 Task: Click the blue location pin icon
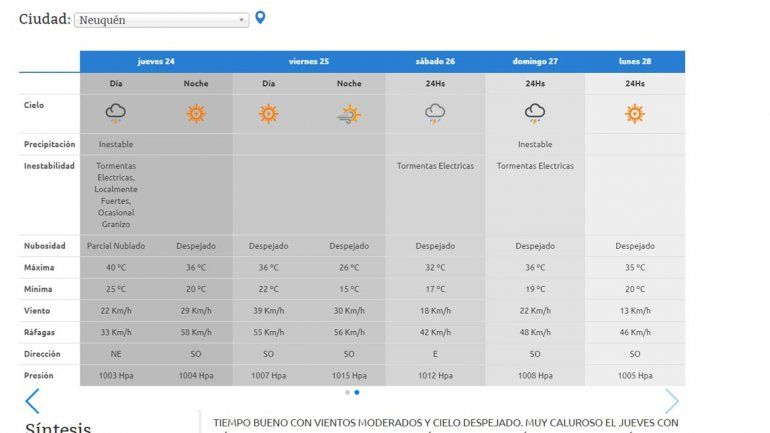coord(261,18)
